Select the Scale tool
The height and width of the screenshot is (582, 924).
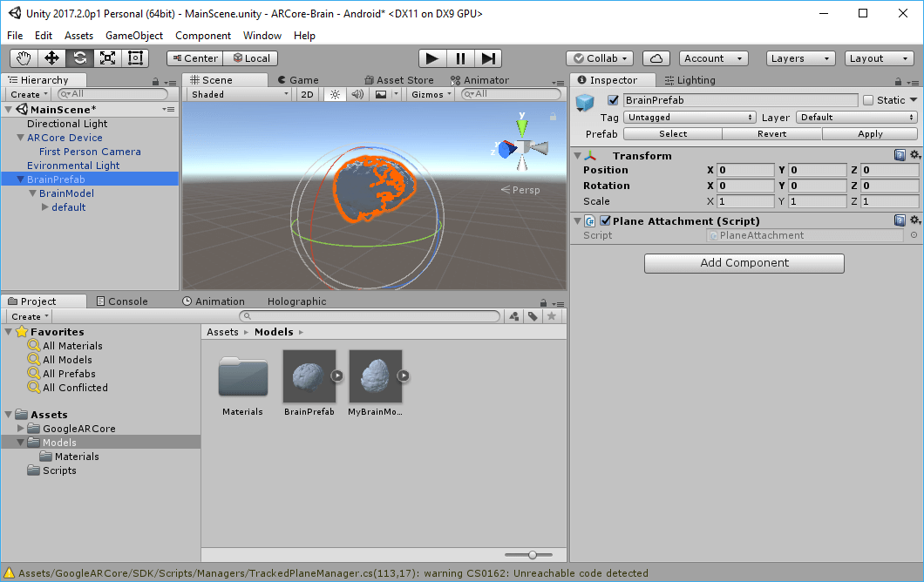click(x=107, y=58)
